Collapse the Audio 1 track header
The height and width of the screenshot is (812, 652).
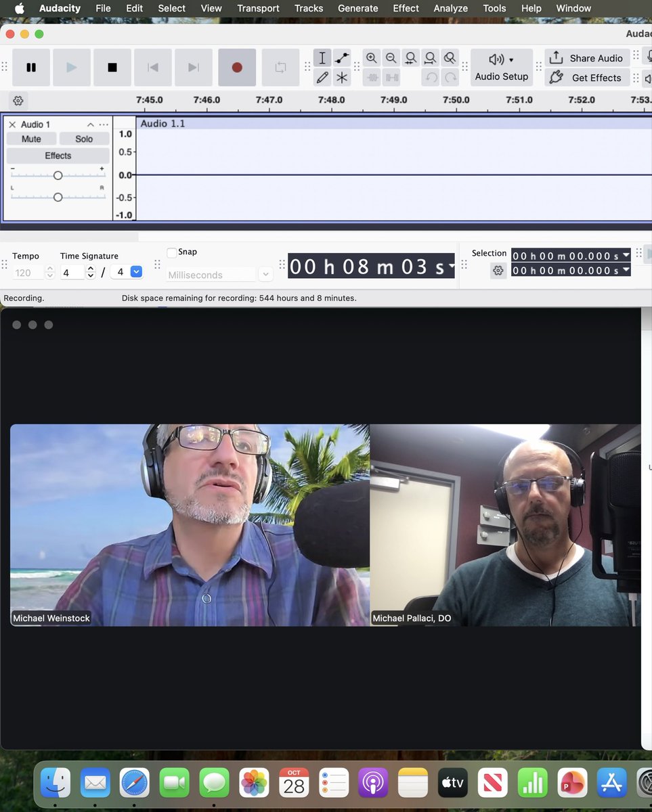click(90, 124)
